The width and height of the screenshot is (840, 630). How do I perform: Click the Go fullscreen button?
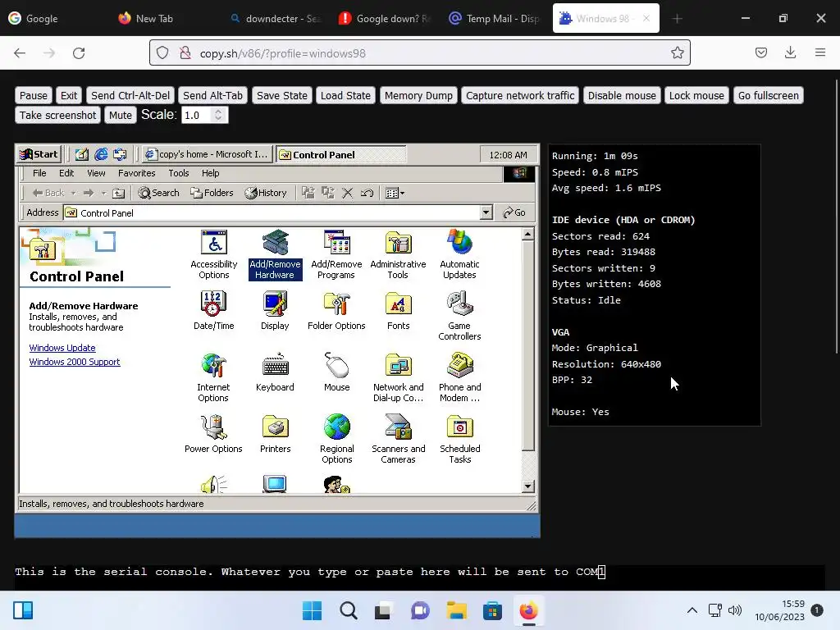pos(768,95)
